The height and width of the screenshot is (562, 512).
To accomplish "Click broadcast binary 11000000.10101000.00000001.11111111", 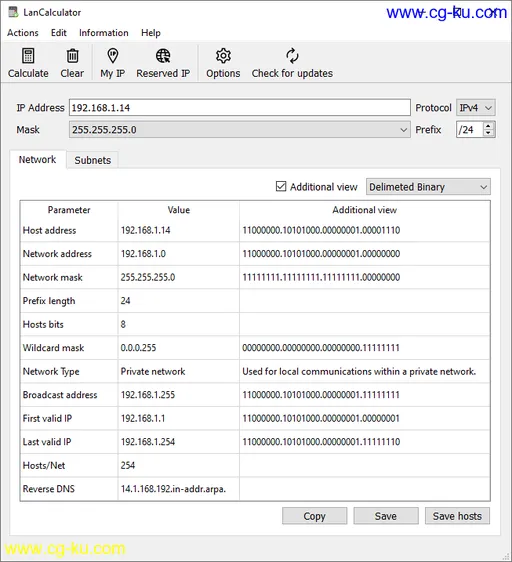I will (365, 395).
